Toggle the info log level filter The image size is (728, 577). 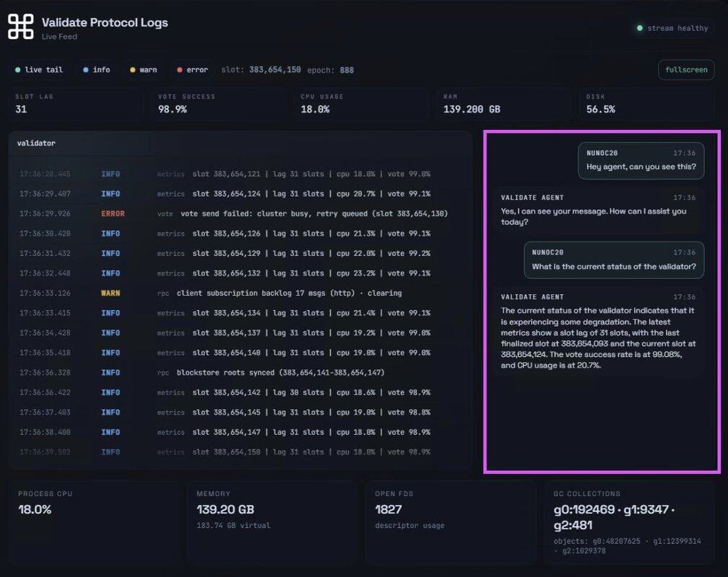coord(96,70)
